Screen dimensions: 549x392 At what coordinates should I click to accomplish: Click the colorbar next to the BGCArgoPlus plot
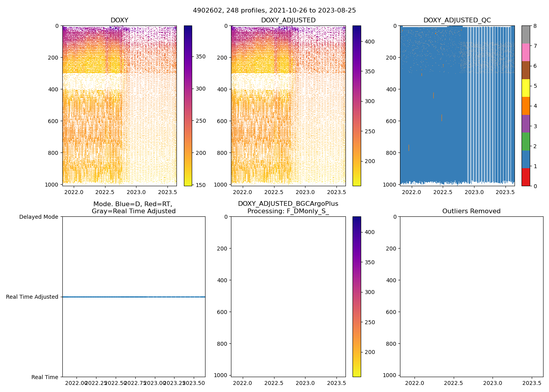356,296
